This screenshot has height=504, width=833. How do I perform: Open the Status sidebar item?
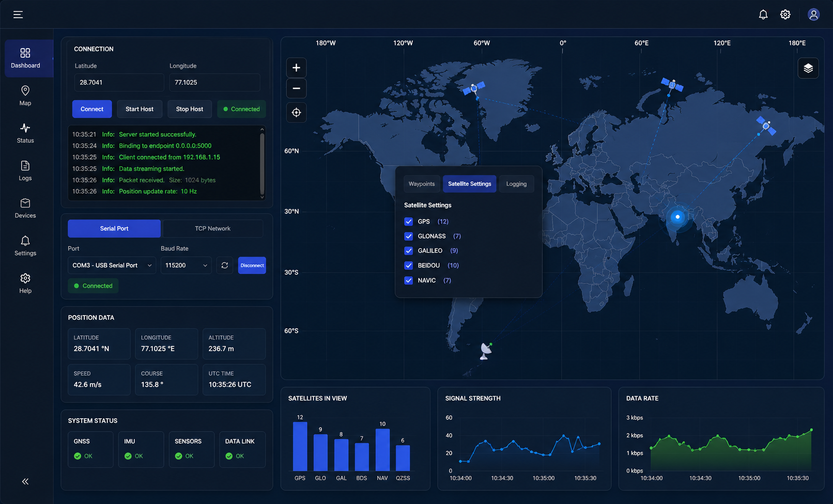point(25,133)
